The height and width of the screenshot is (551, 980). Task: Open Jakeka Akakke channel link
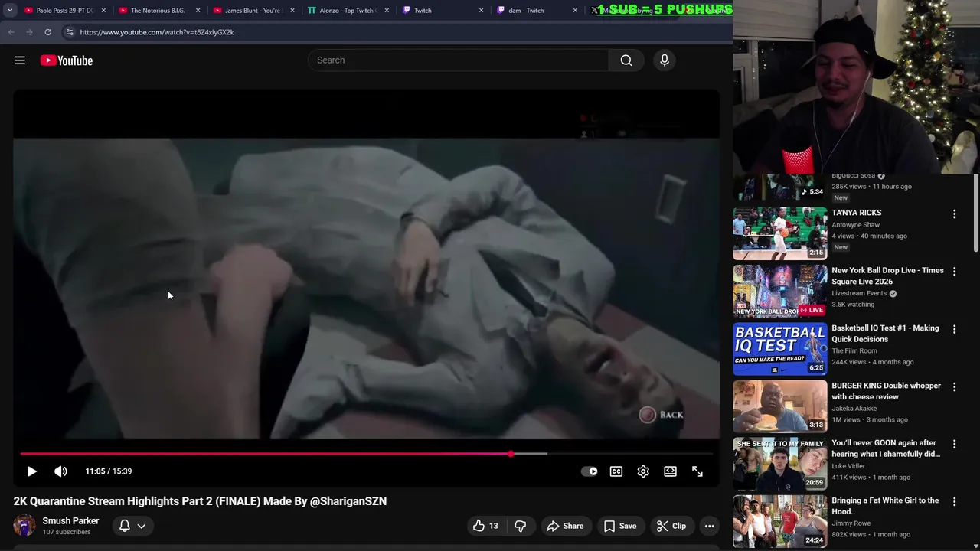pyautogui.click(x=856, y=409)
